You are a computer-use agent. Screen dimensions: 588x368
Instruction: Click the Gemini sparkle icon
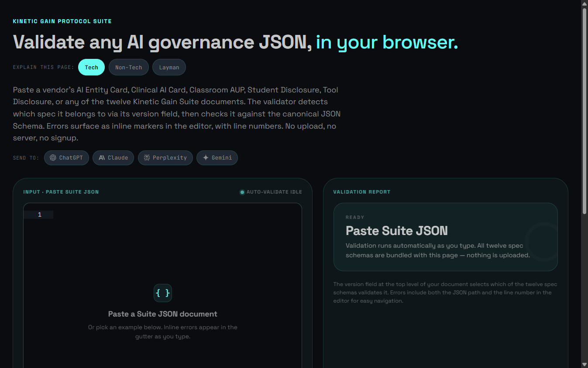point(206,158)
